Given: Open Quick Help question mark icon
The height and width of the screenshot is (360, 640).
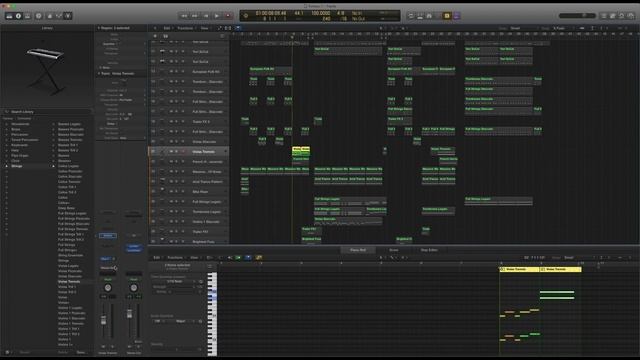Looking at the screenshot, I should coord(39,16).
